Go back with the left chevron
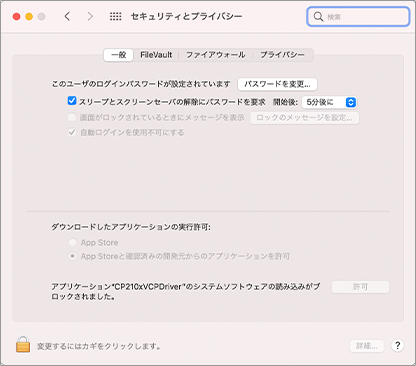Screen dimensions: 416x366 point(67,16)
